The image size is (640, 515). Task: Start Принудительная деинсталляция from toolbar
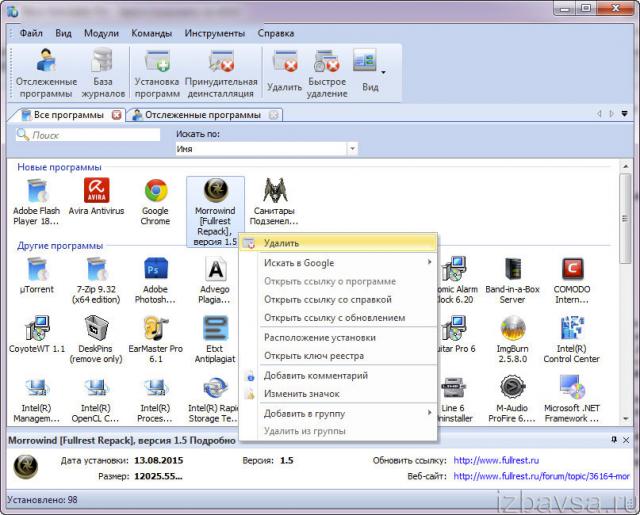[221, 73]
